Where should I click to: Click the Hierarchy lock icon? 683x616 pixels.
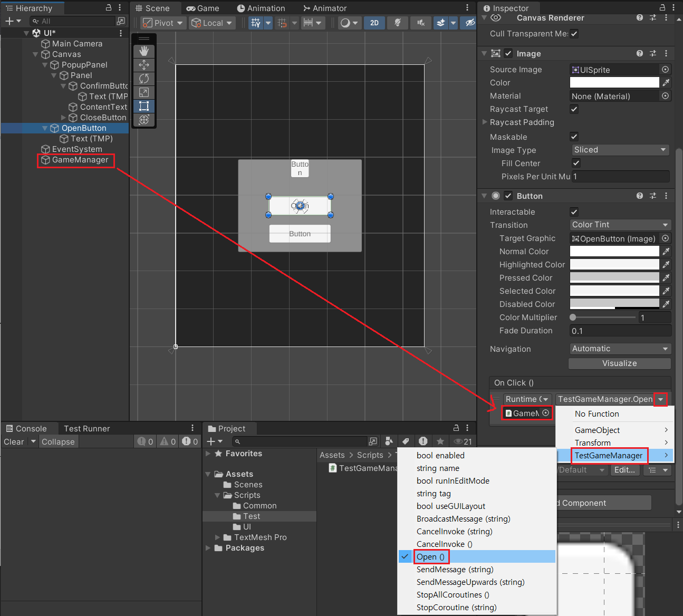click(x=109, y=8)
